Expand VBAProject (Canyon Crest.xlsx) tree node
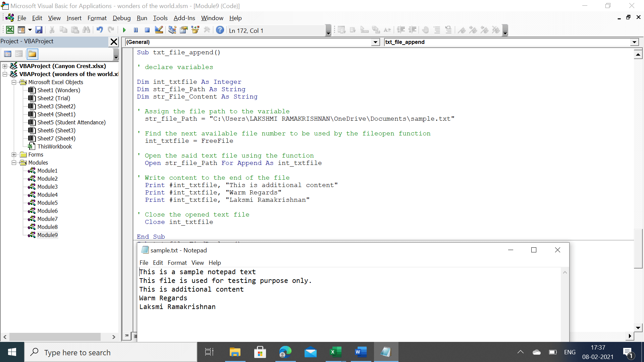The height and width of the screenshot is (362, 644). (x=5, y=66)
